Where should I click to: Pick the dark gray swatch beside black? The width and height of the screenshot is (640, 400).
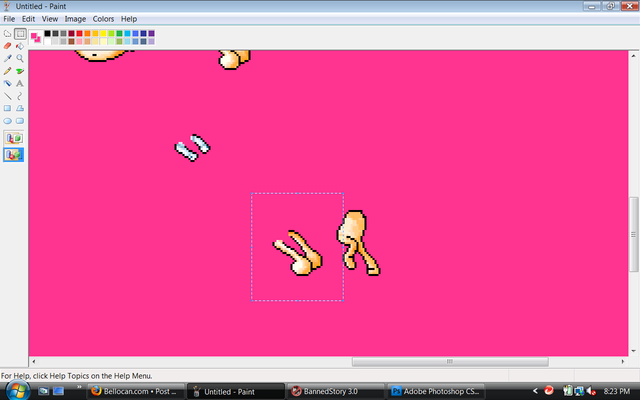tap(56, 33)
